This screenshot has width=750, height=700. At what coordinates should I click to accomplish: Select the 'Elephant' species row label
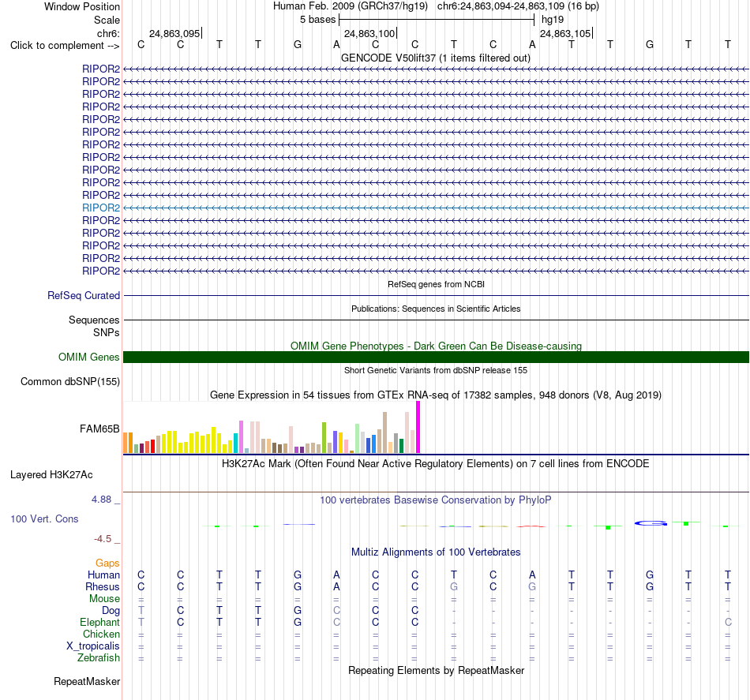point(99,622)
